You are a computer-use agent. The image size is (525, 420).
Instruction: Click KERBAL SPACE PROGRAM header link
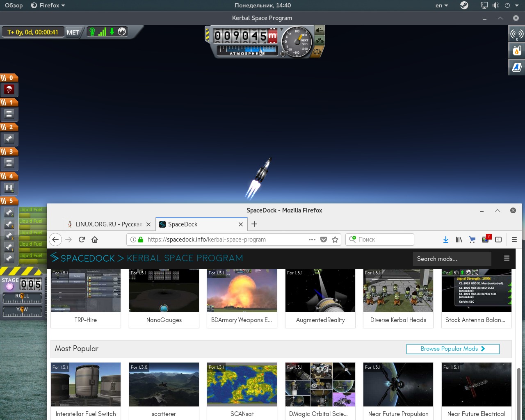(x=185, y=258)
